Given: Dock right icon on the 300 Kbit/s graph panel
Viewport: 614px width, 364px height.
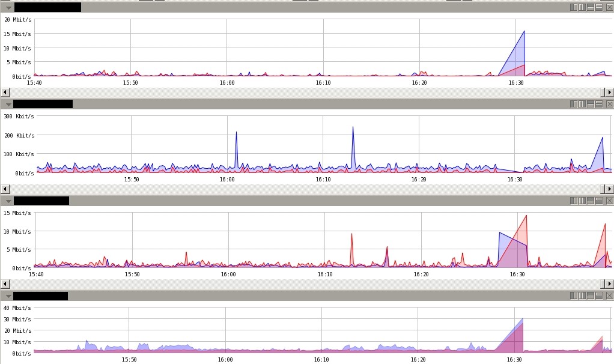Looking at the screenshot, I should (x=582, y=104).
